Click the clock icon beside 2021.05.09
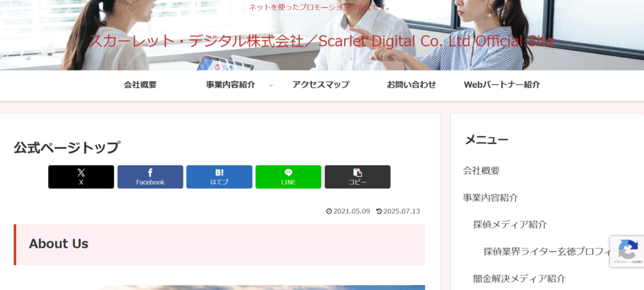 (x=329, y=211)
